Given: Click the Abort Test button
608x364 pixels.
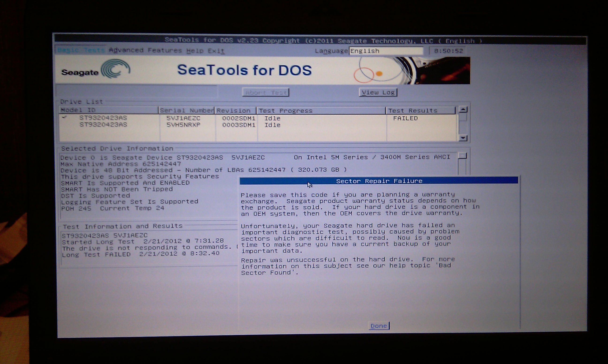Looking at the screenshot, I should (266, 92).
